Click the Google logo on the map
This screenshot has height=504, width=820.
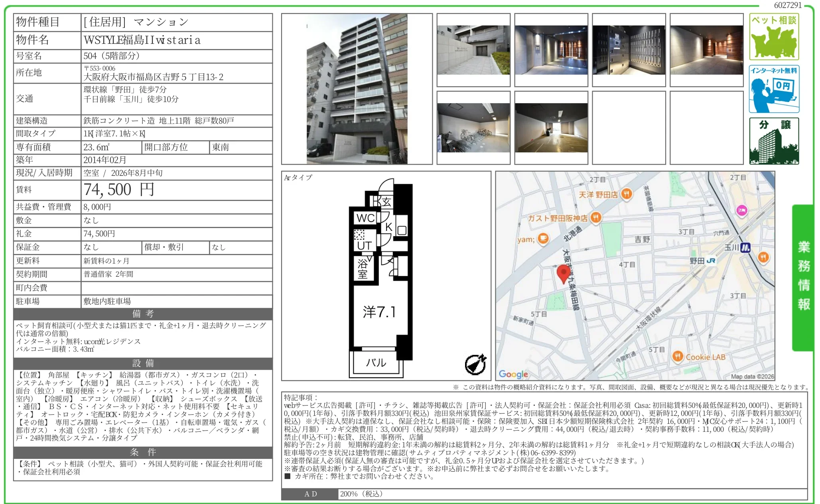point(513,374)
